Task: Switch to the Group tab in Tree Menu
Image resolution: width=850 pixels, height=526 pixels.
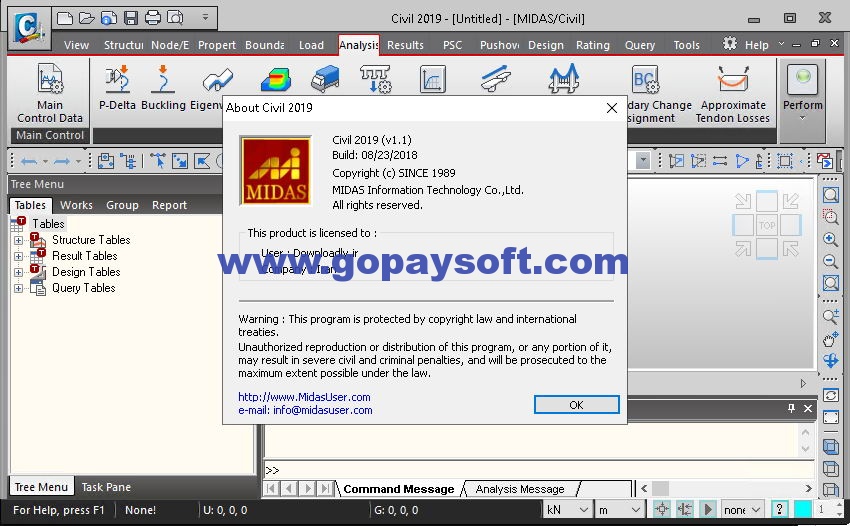Action: coord(122,205)
